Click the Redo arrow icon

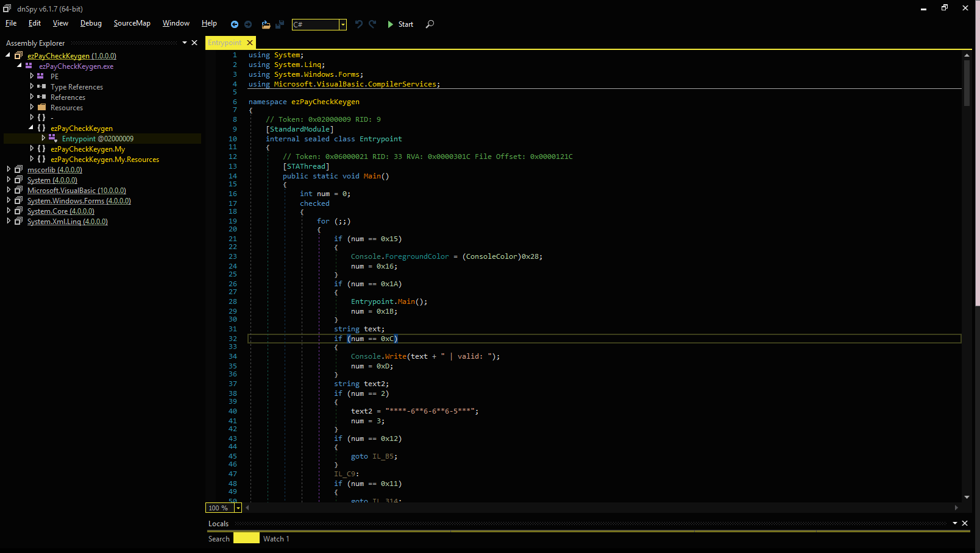tap(372, 24)
